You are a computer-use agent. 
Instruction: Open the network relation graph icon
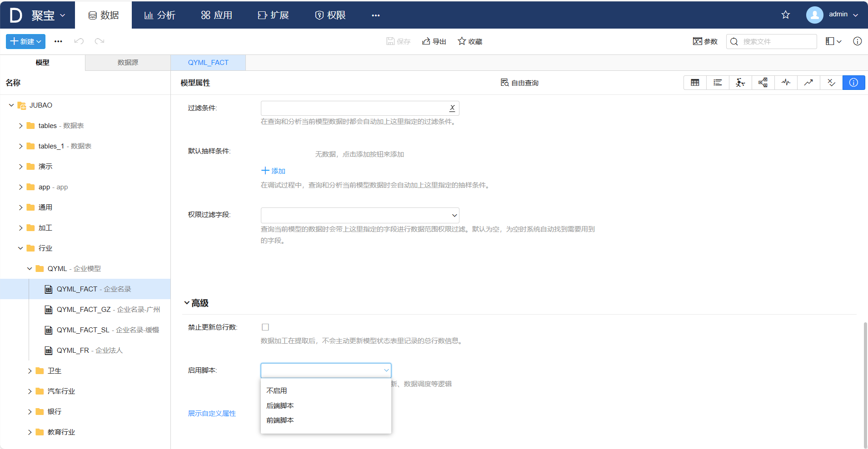point(740,83)
